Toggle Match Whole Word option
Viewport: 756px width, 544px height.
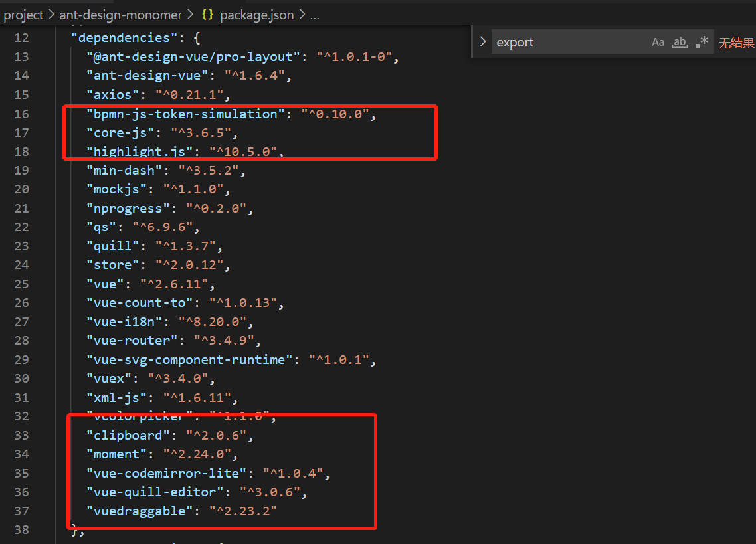point(680,43)
